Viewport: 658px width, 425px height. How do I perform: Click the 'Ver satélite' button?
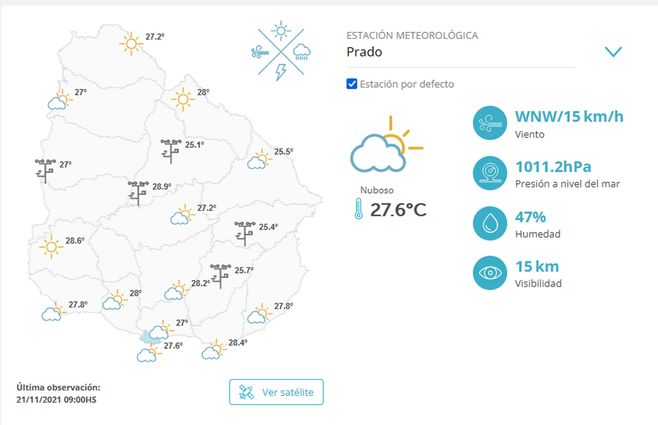pyautogui.click(x=277, y=392)
